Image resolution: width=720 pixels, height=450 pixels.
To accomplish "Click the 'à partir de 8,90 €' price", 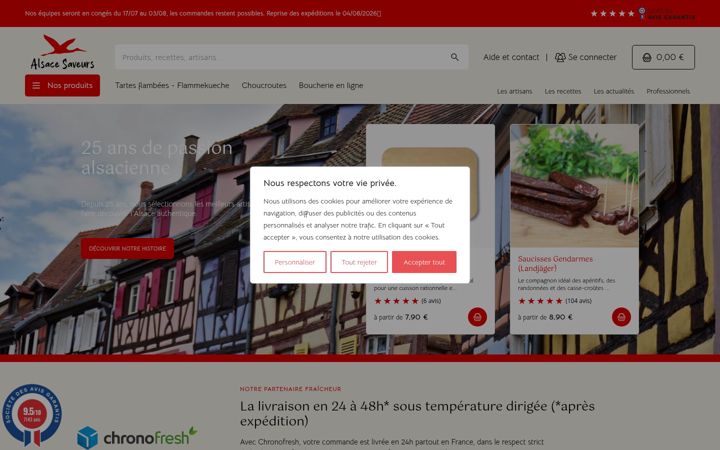I will 545,317.
